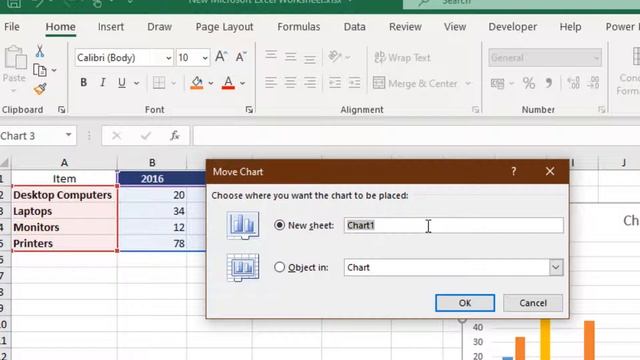This screenshot has width=640, height=360.
Task: Click Increase Indent icon
Action: (x=354, y=83)
